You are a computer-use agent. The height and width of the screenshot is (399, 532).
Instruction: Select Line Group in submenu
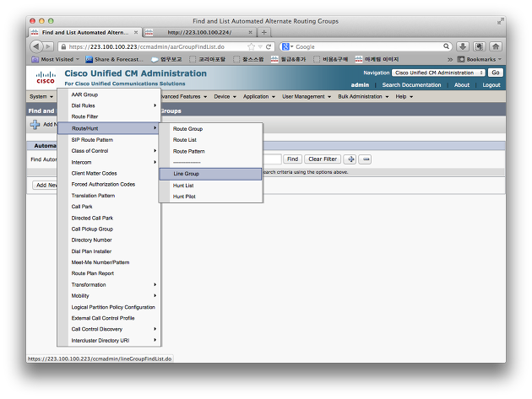[x=210, y=174]
